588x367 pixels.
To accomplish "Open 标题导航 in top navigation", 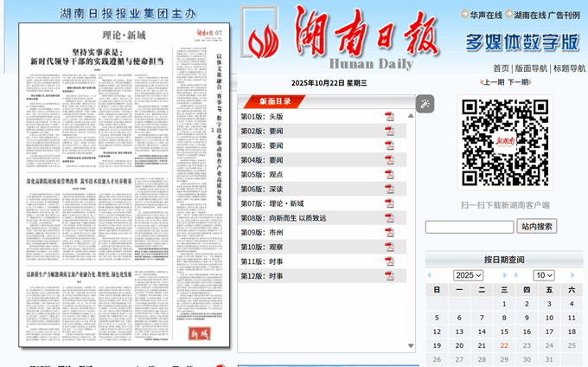I will (x=569, y=68).
